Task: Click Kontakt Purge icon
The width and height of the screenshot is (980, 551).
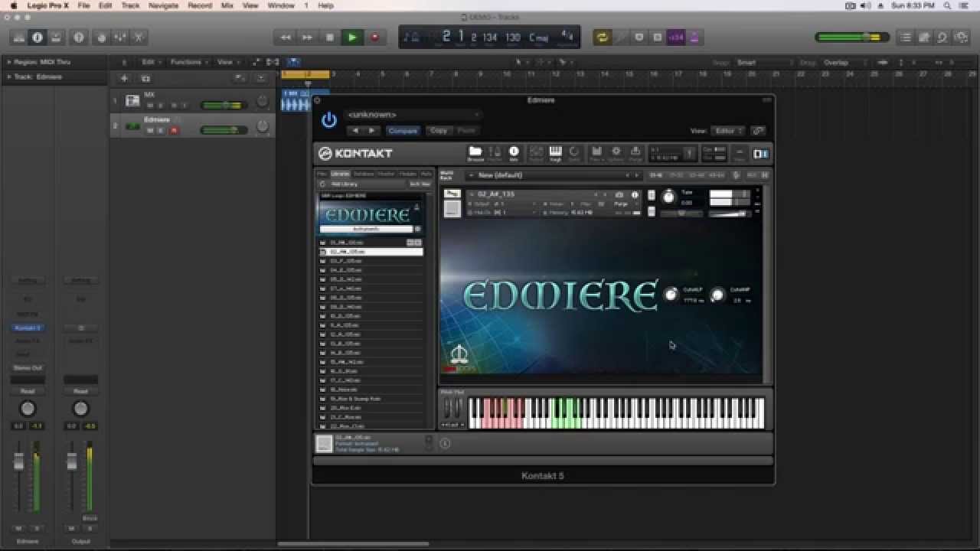Action: (x=635, y=153)
